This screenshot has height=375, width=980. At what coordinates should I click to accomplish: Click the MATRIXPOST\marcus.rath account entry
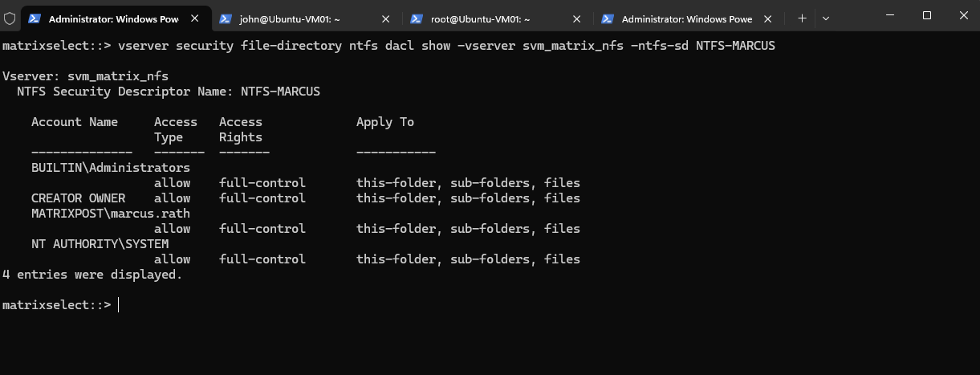click(111, 214)
